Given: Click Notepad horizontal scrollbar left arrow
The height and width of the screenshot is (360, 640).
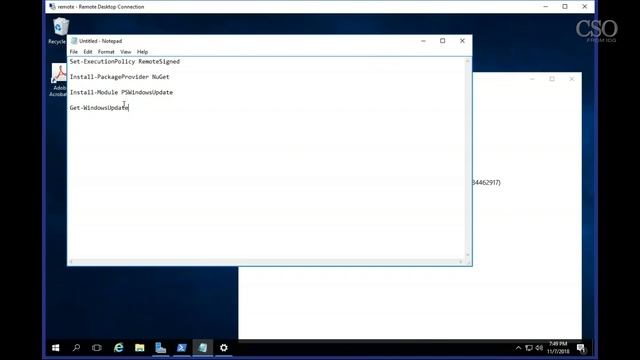Looking at the screenshot, I should pyautogui.click(x=71, y=262).
